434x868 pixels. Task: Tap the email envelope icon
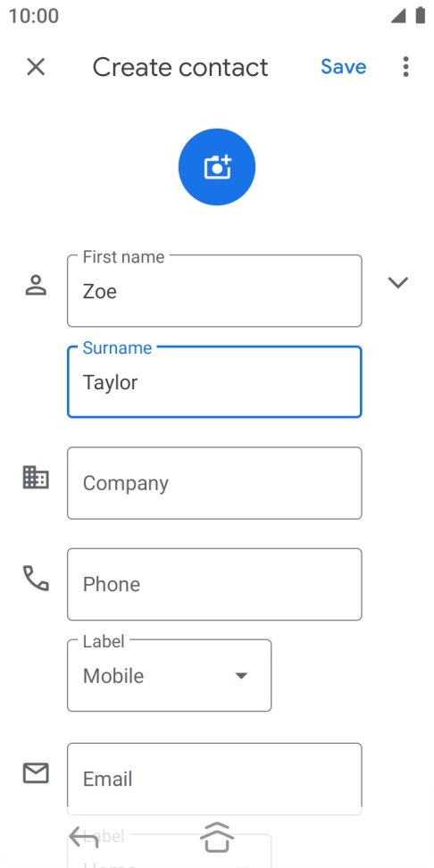click(36, 772)
